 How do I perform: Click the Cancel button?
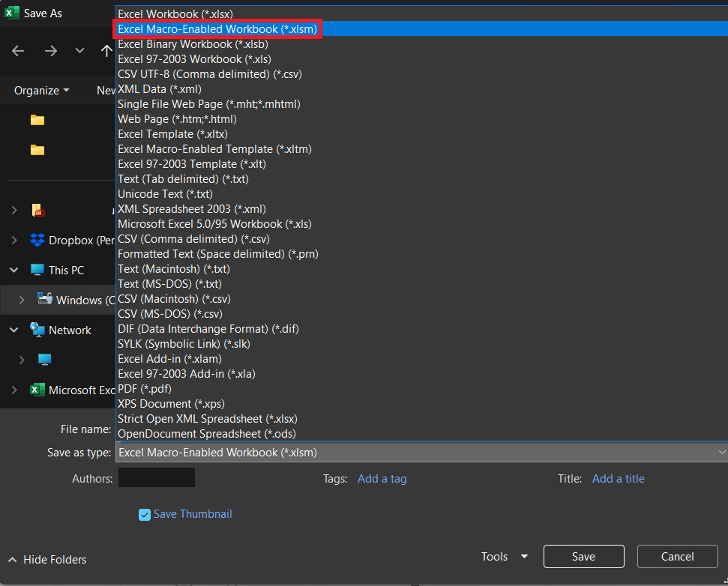tap(678, 556)
